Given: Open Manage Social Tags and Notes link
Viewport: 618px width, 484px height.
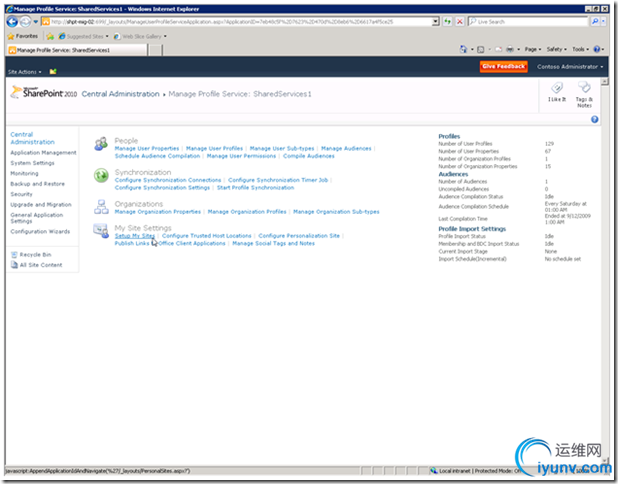Looking at the screenshot, I should (x=274, y=244).
